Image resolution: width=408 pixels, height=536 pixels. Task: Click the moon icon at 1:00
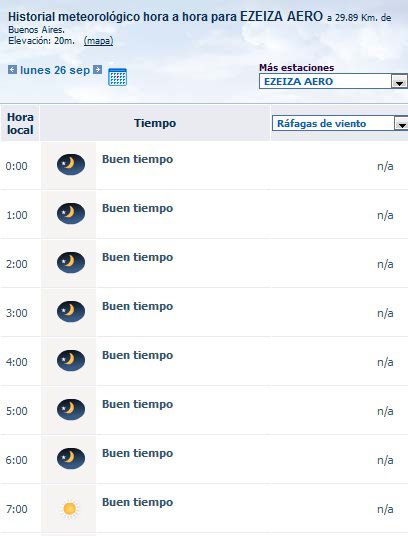tap(71, 213)
